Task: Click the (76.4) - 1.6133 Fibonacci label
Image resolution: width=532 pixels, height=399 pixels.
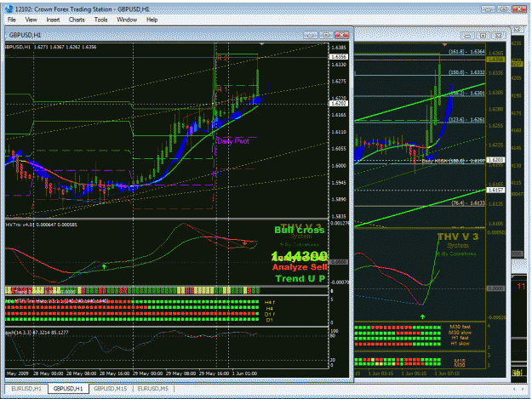Action: [x=468, y=203]
